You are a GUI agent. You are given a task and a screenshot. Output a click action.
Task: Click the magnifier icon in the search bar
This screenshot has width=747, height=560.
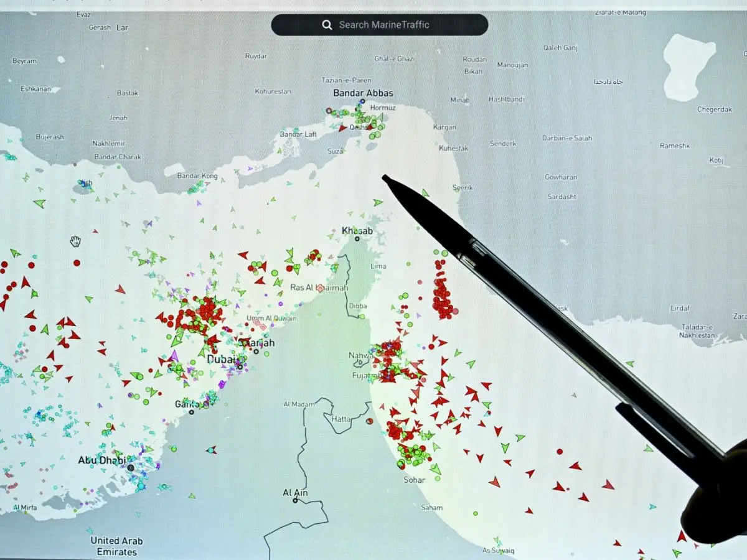click(x=327, y=25)
